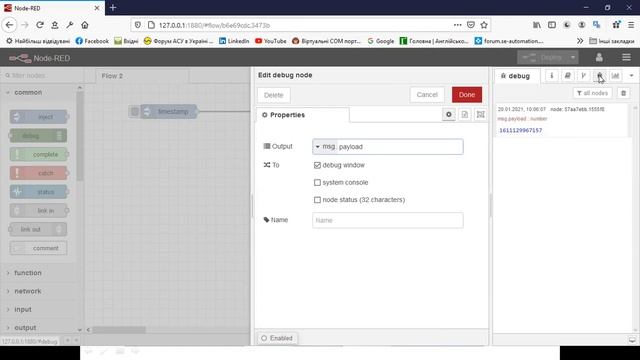Click the Deploy button
The height and width of the screenshot is (360, 640).
point(542,58)
